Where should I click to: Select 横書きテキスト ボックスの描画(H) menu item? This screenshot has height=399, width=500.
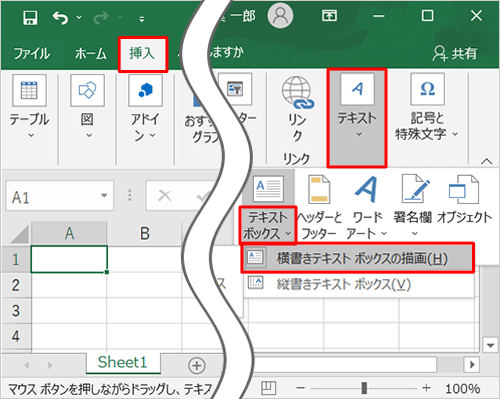pyautogui.click(x=357, y=258)
